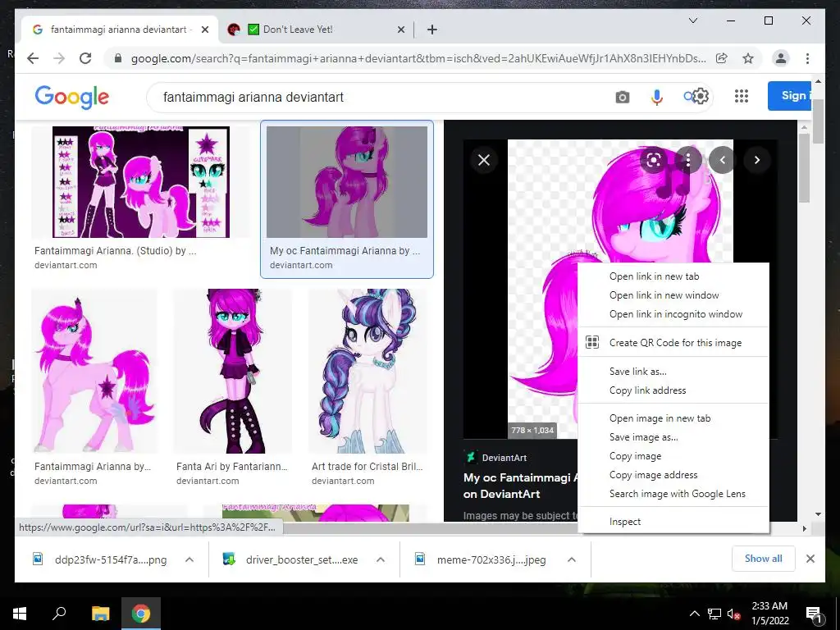Expand options for driver_booster_set exe download
Screen dimensions: 840x630
point(381,559)
